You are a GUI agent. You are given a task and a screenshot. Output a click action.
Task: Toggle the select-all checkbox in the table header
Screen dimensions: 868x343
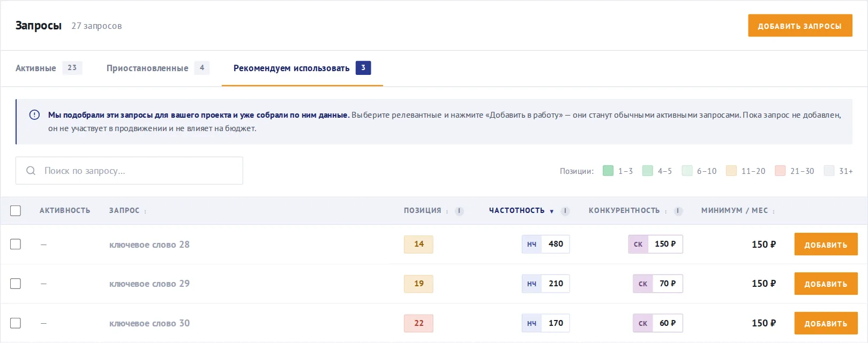(x=16, y=211)
